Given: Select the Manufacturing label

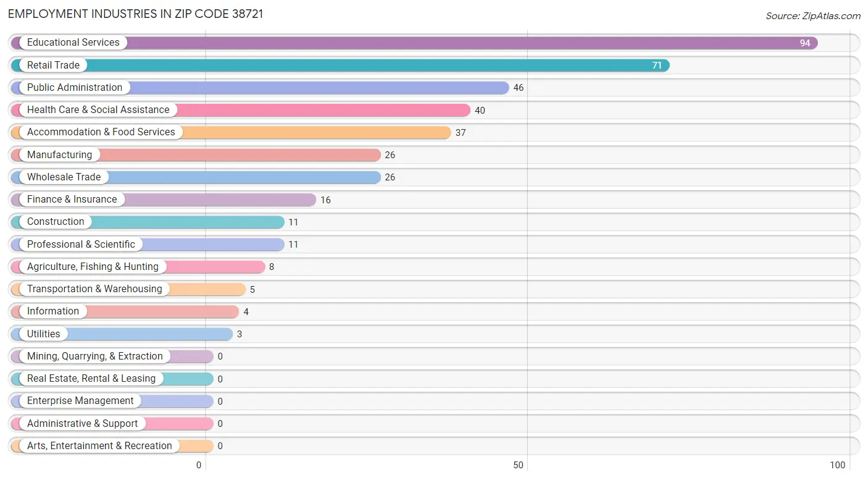Looking at the screenshot, I should click(59, 154).
